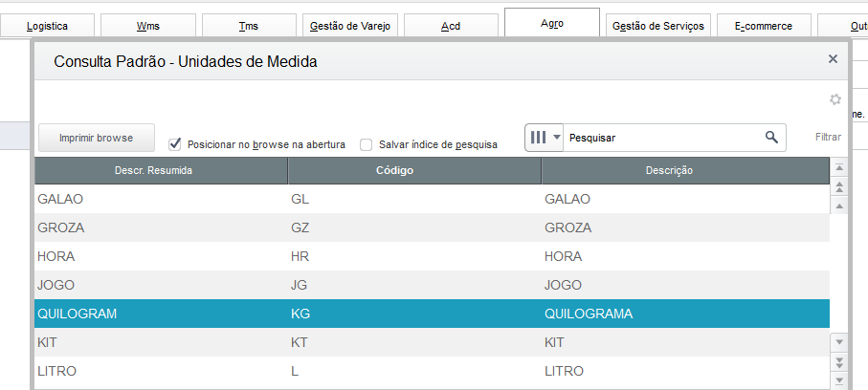This screenshot has height=390, width=868.
Task: Sort by the Código column header
Action: click(x=414, y=171)
